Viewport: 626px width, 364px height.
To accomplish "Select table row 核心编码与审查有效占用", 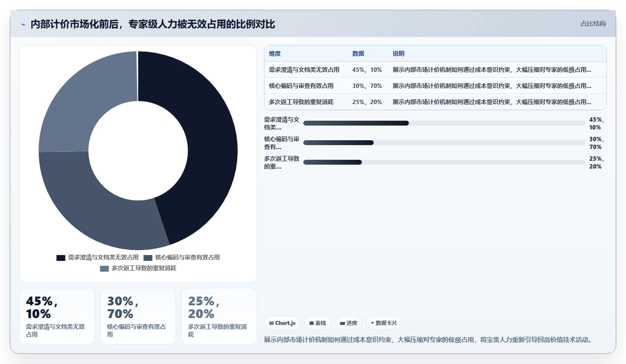I will [435, 86].
